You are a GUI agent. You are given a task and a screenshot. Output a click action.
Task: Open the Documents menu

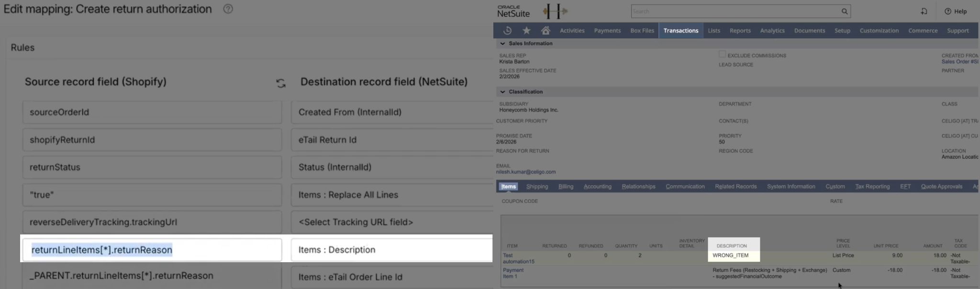(809, 31)
